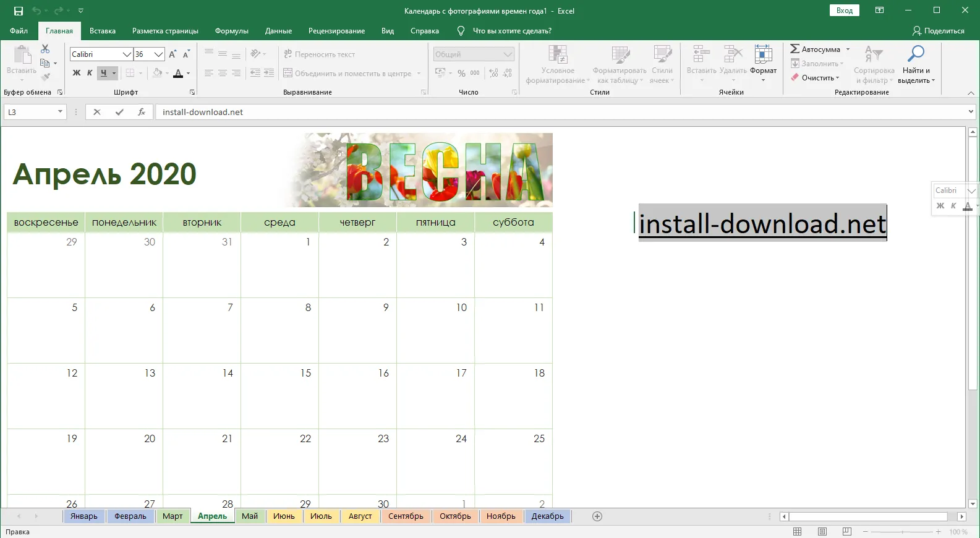The height and width of the screenshot is (538, 980).
Task: Toggle underline formatting (Ч)
Action: [x=103, y=73]
